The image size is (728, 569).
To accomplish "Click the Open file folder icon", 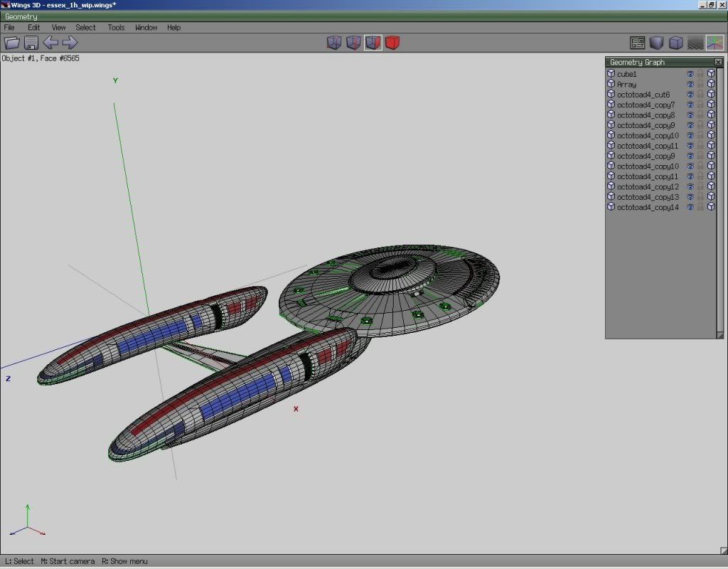I will tap(11, 43).
